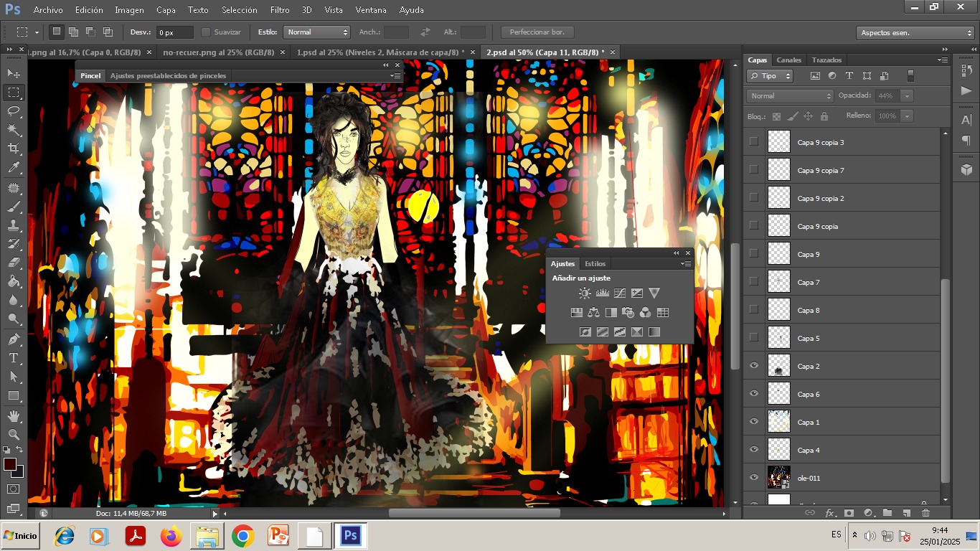Switch to the Estilos tab
The image size is (980, 551).
595,264
